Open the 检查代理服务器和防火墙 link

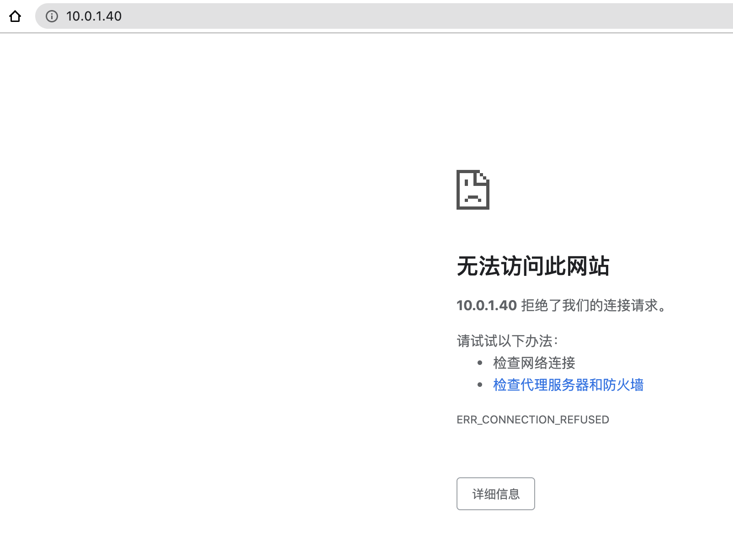[568, 385]
